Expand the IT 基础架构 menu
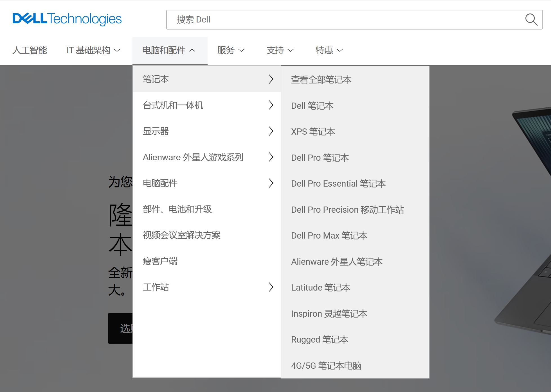The width and height of the screenshot is (551, 392). pyautogui.click(x=93, y=50)
